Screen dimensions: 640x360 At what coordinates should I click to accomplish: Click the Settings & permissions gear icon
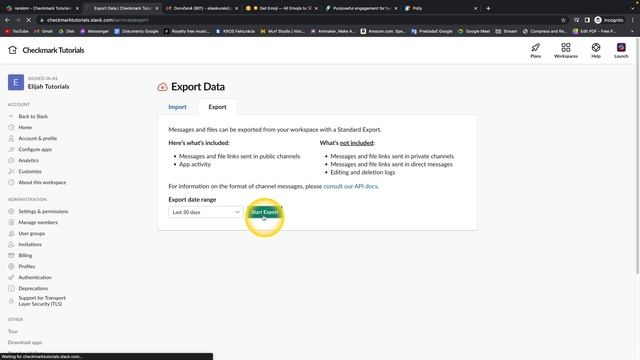click(11, 211)
